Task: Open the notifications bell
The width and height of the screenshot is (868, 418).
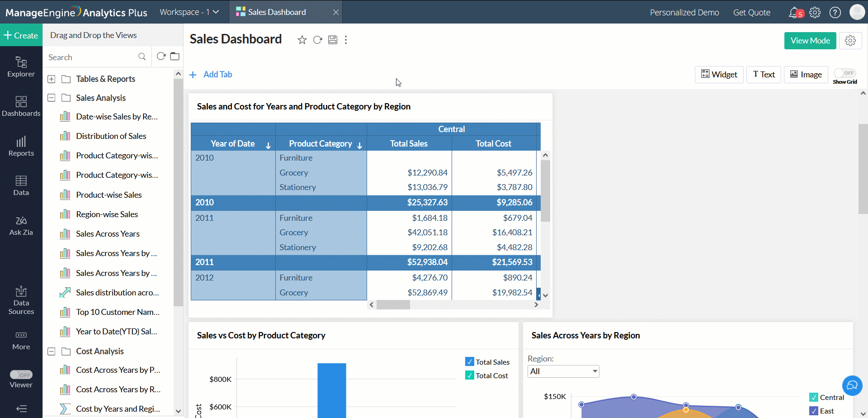Action: point(794,12)
